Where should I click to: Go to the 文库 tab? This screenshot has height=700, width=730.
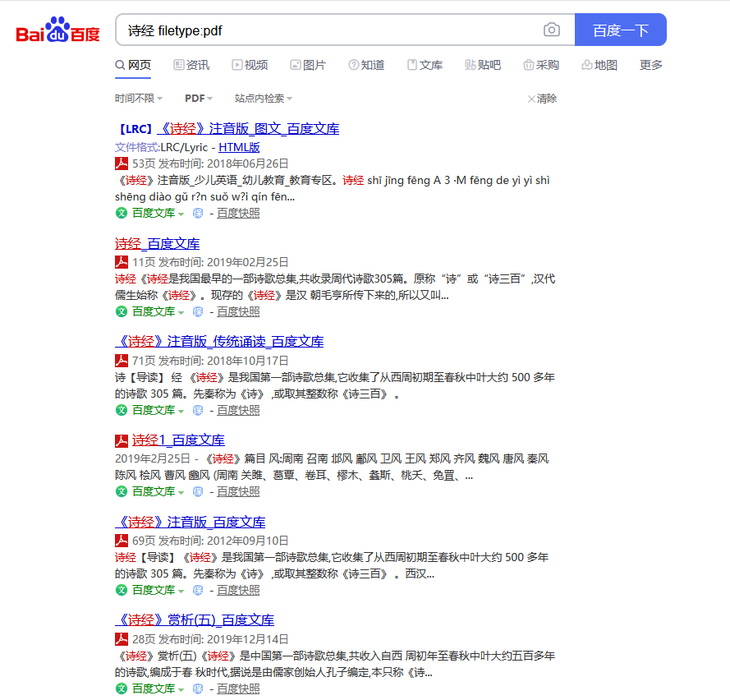[425, 65]
